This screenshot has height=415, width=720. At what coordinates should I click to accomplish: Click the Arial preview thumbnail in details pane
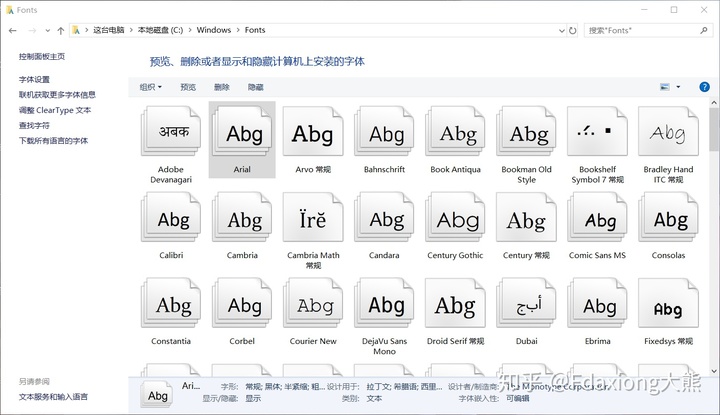(x=157, y=394)
